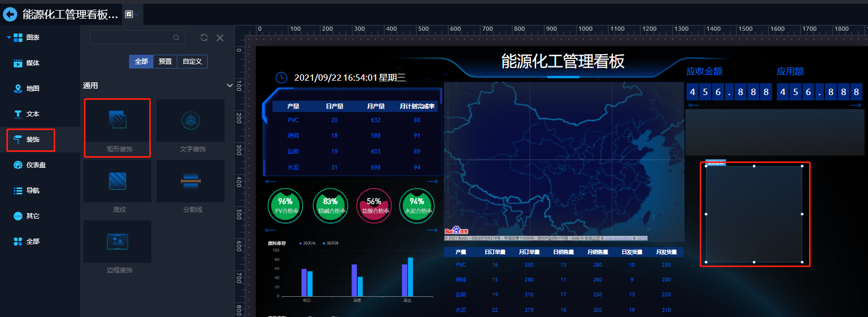Screen dimensions: 868x317
Task: Toggle the 30天外 legend item
Action: [331, 243]
